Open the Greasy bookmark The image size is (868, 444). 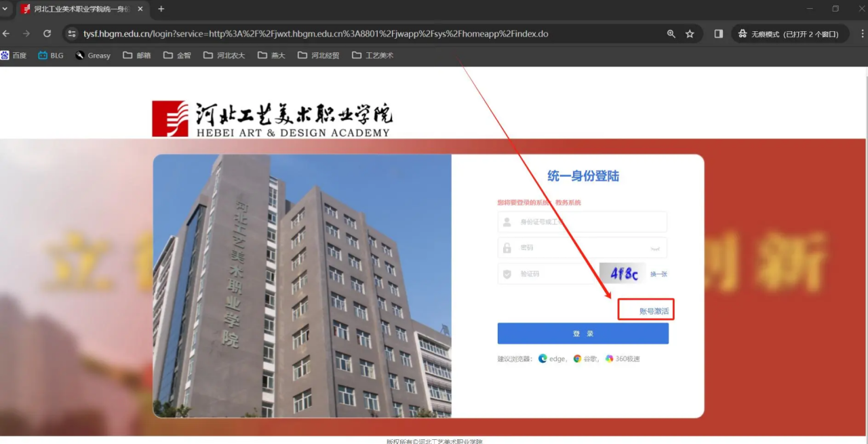93,56
